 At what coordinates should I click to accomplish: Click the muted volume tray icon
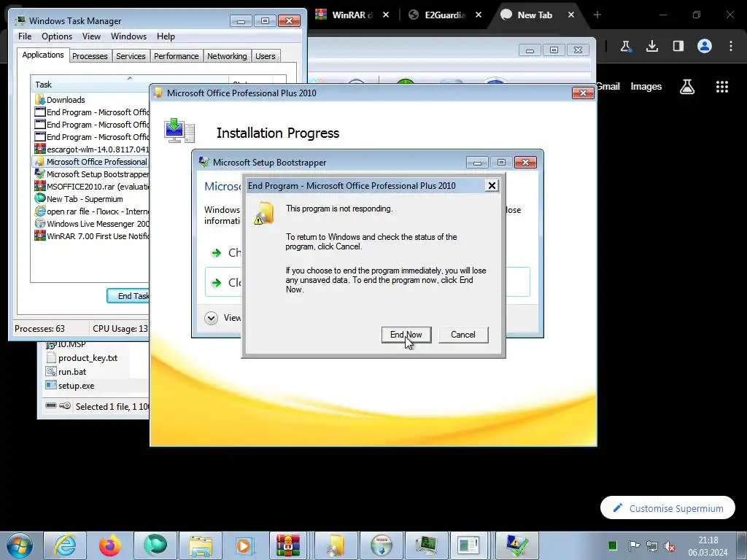tap(670, 546)
